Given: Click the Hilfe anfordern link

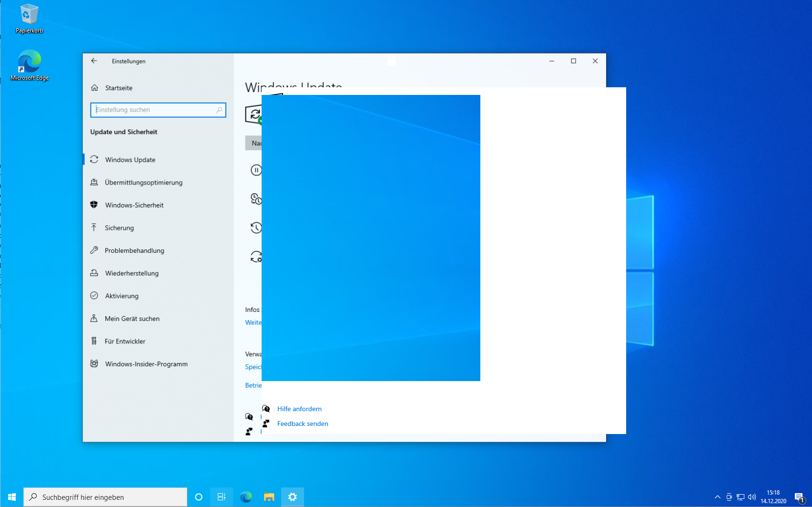Looking at the screenshot, I should 299,409.
